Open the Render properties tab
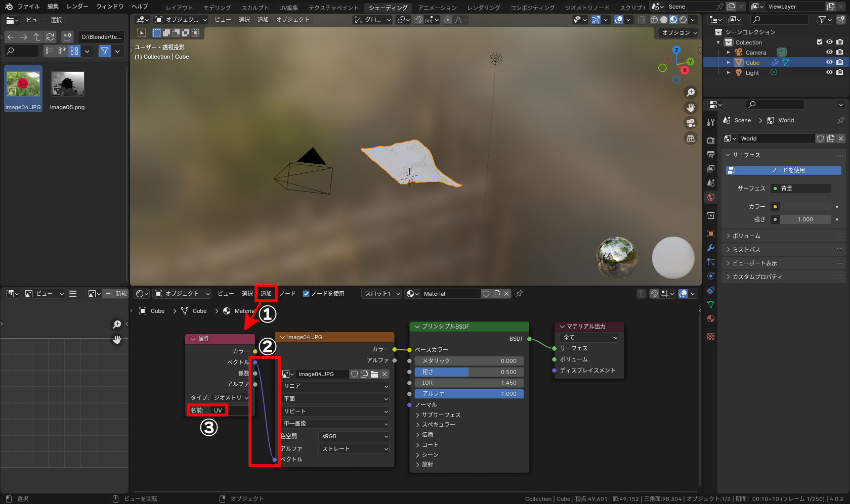The width and height of the screenshot is (850, 504). click(711, 140)
